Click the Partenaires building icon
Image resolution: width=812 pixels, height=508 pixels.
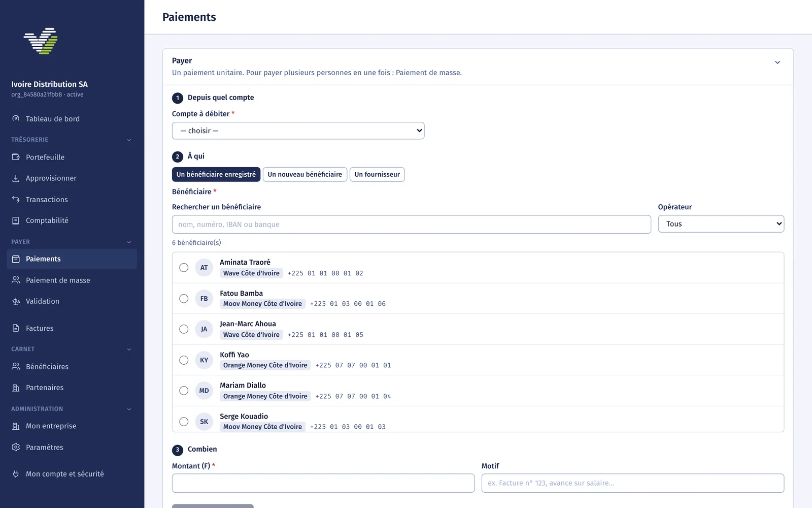point(16,388)
